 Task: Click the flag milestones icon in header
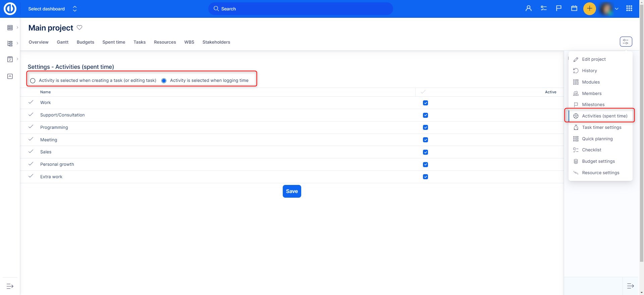[x=558, y=9]
